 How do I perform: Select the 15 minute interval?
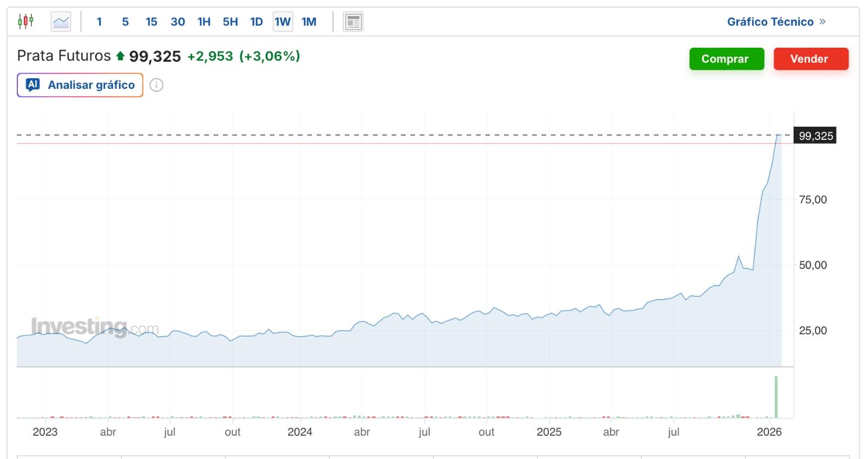(x=151, y=22)
